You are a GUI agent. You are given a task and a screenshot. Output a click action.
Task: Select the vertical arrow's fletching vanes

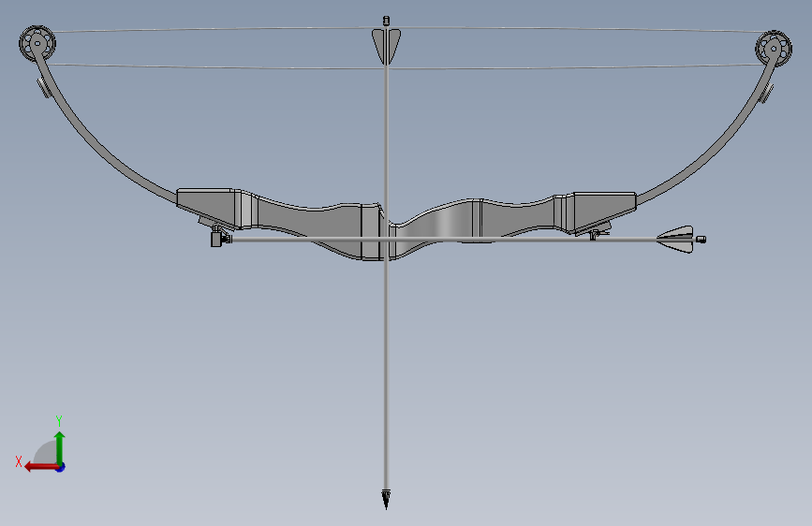[x=386, y=47]
